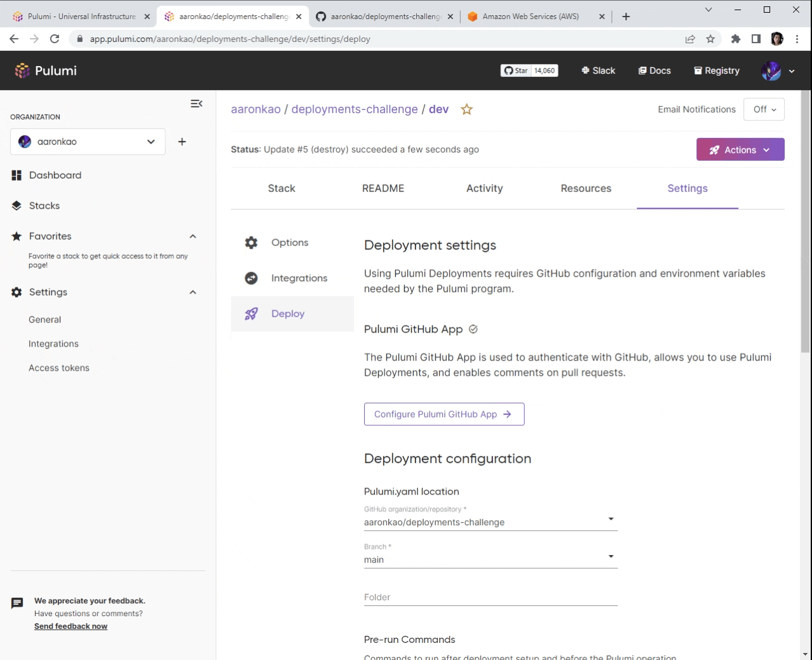812x660 pixels.
Task: Open browser extensions puzzle icon
Action: [x=736, y=39]
